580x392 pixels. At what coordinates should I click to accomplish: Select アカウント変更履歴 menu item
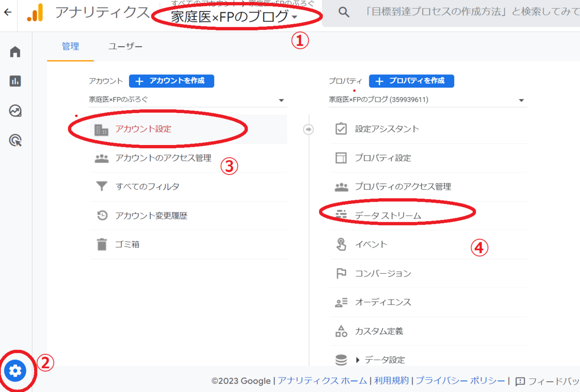click(x=188, y=216)
